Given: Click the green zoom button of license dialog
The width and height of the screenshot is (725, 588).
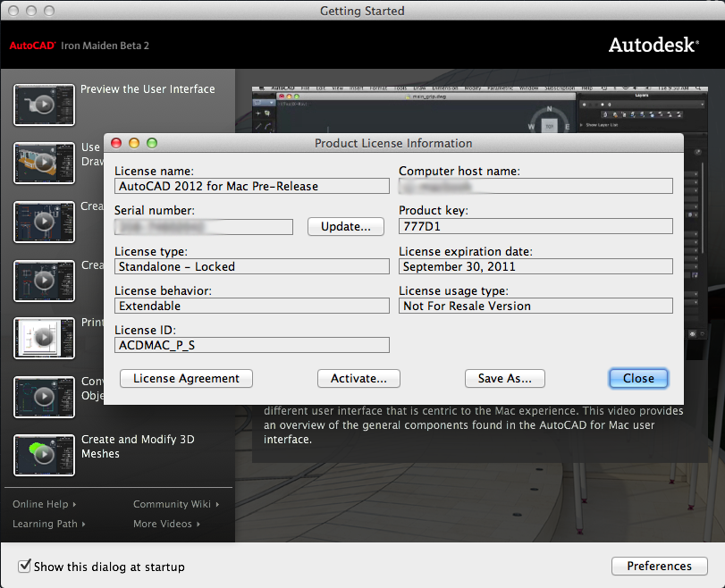Looking at the screenshot, I should pos(152,143).
